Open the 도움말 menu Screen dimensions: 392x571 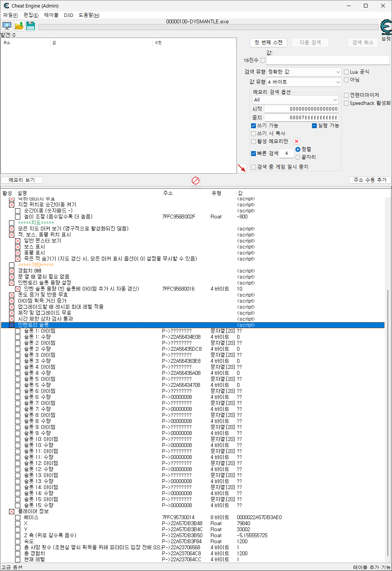coord(89,15)
